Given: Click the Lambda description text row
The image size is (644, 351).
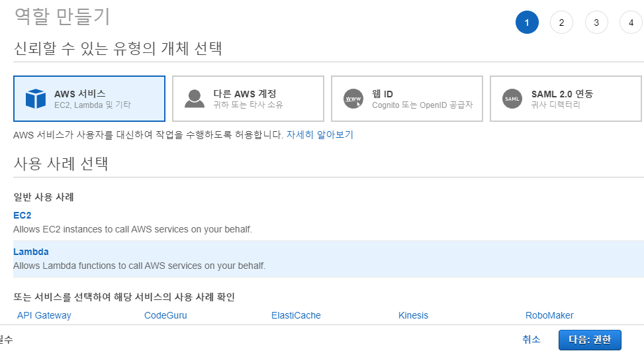Looking at the screenshot, I should (139, 266).
